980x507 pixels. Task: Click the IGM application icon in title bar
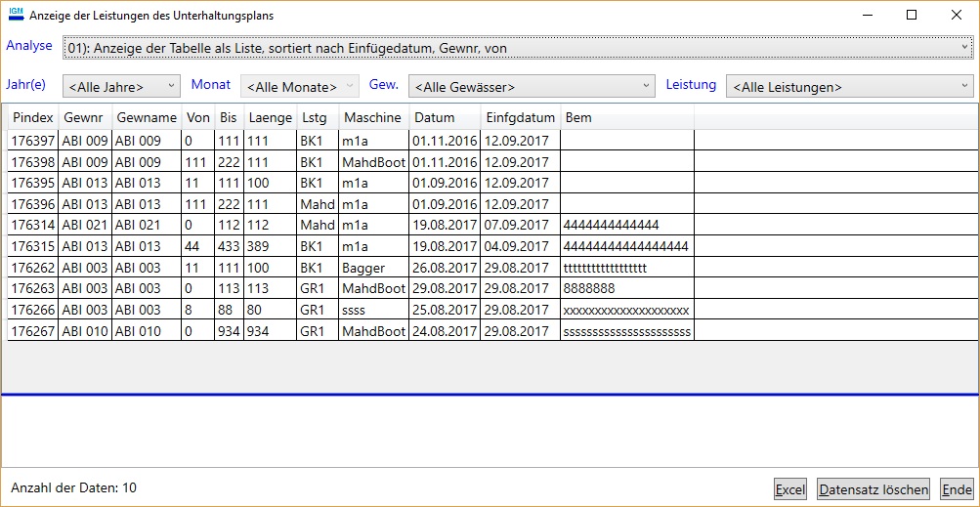pos(15,15)
